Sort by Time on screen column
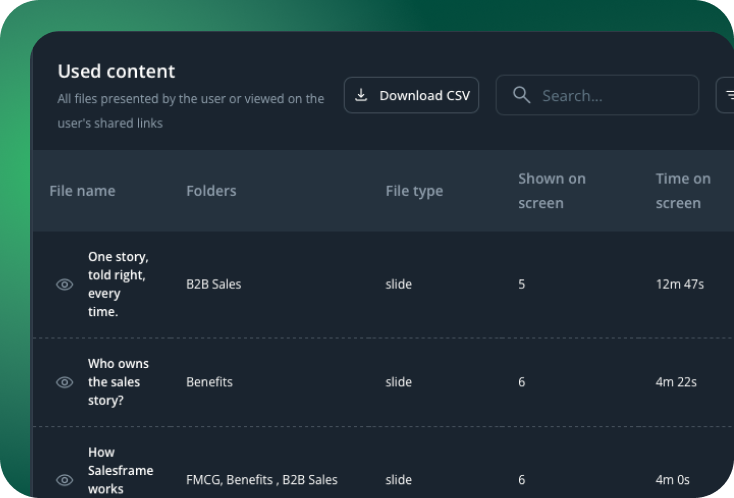This screenshot has height=498, width=734. tap(683, 191)
